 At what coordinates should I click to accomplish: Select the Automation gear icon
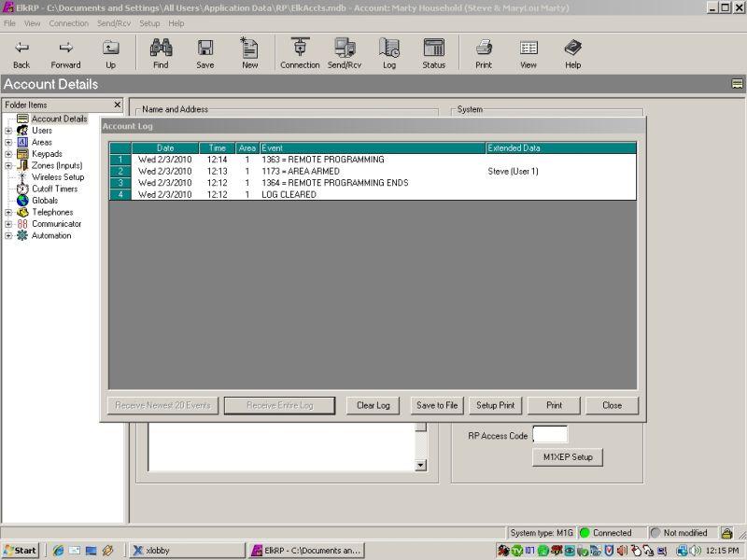tap(22, 235)
